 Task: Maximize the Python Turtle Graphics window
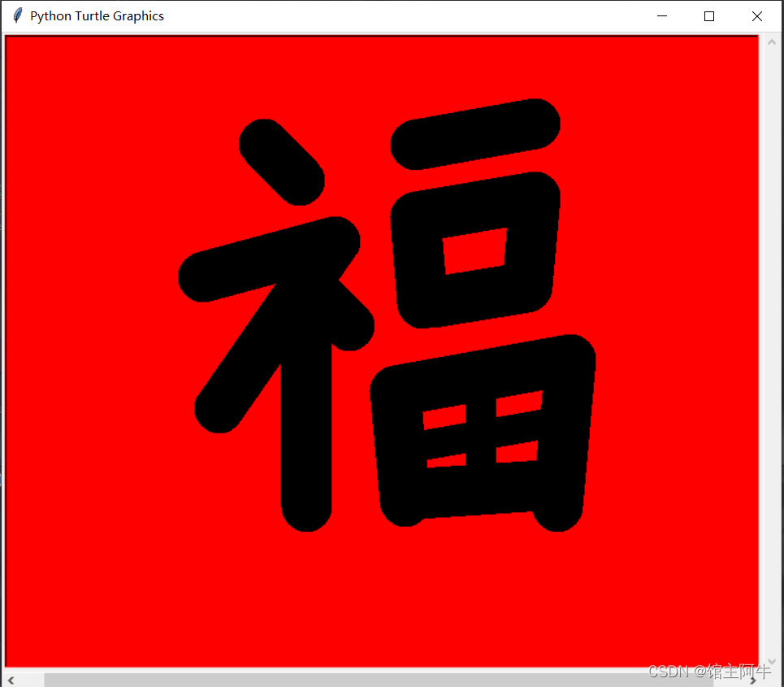point(708,15)
